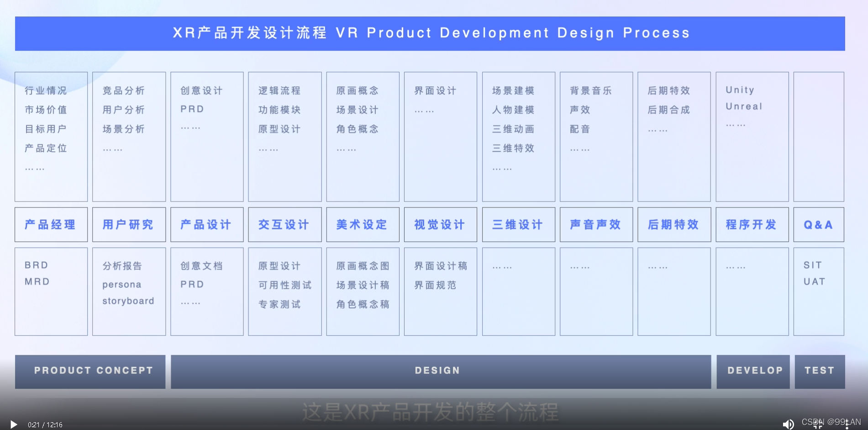Click the 三维动画 text
The width and height of the screenshot is (868, 430).
click(513, 129)
